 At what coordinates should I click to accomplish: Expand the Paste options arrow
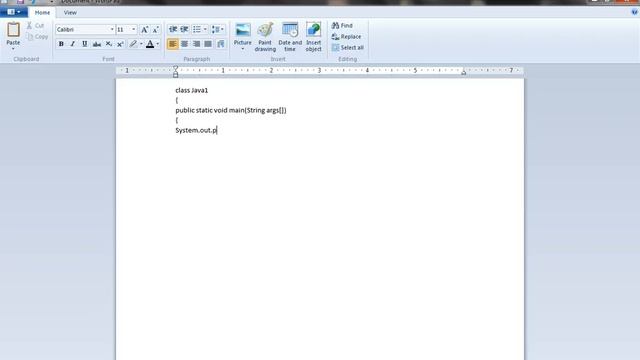13,49
